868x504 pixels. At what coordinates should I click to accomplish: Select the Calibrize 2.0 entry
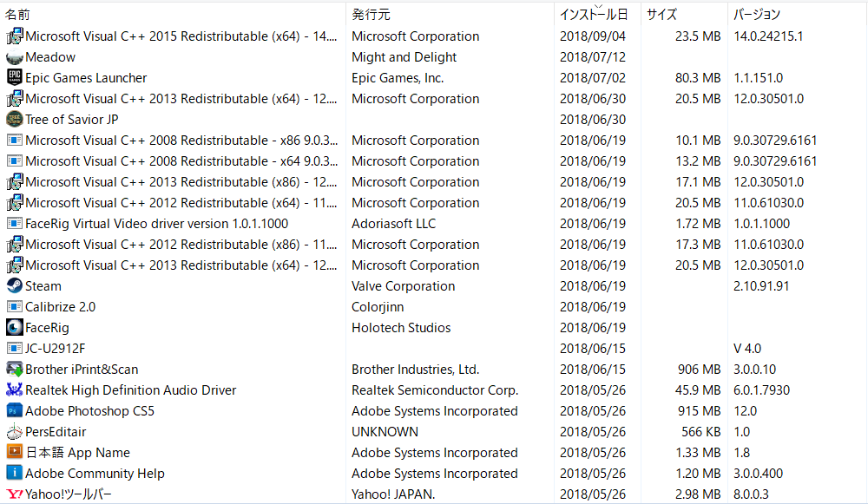(61, 307)
